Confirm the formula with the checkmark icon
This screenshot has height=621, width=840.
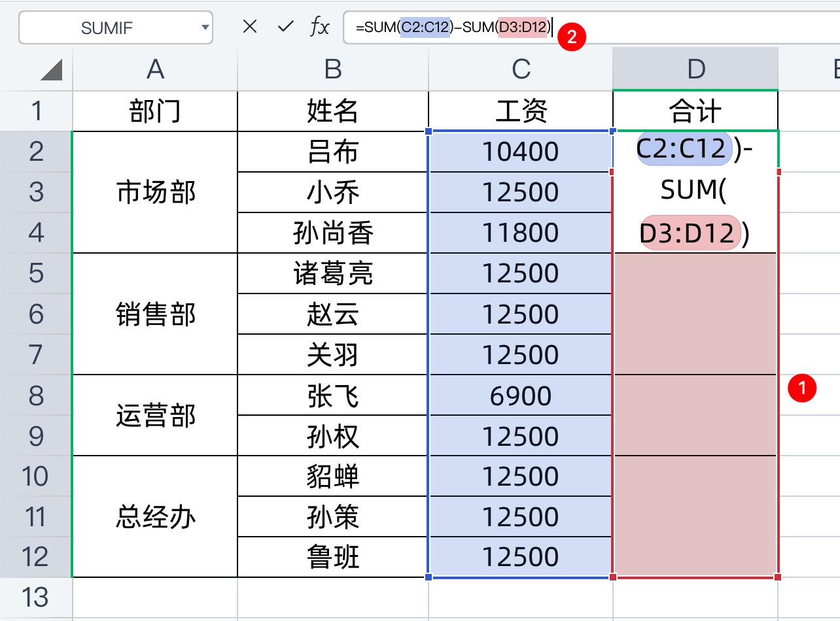tap(286, 27)
